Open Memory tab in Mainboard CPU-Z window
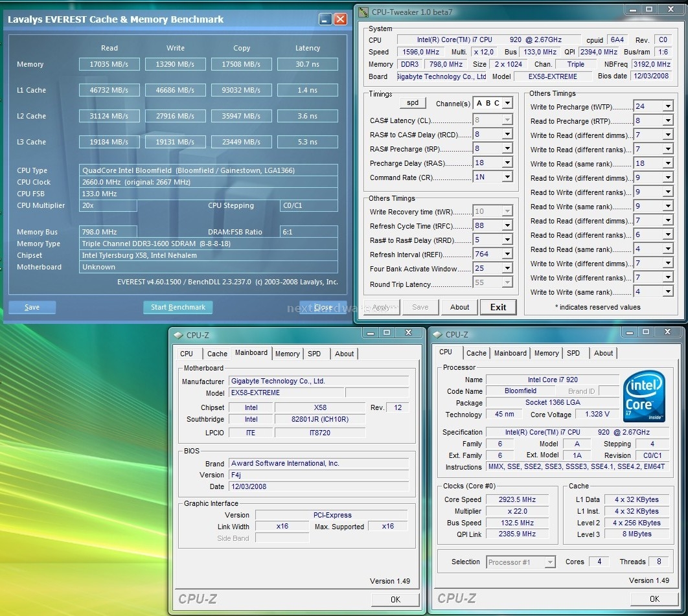 pos(288,354)
